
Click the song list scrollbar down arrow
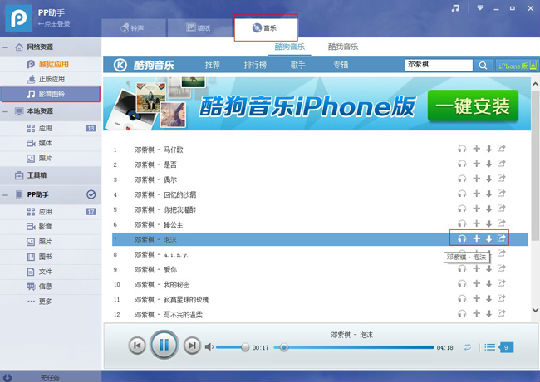click(535, 310)
